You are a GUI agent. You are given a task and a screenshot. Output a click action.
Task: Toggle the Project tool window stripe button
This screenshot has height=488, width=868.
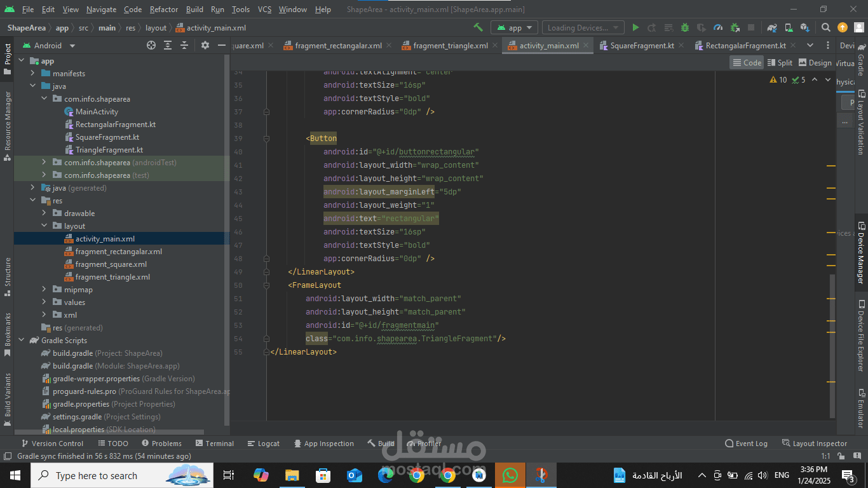7,58
